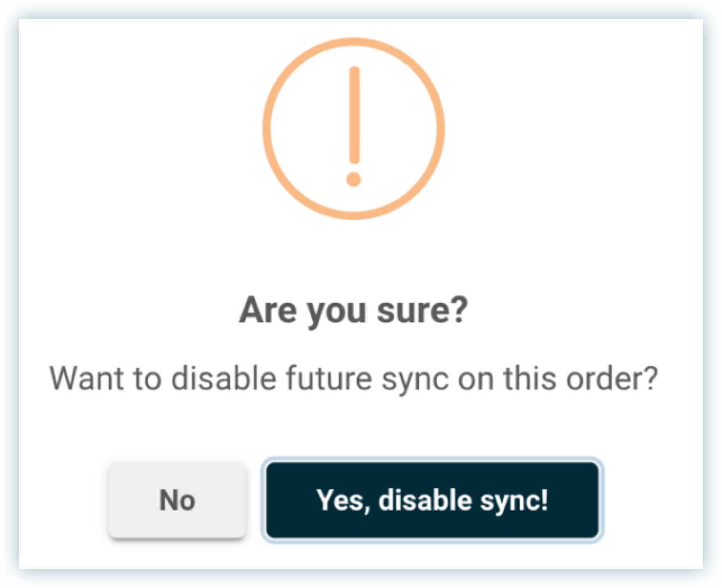Confirm disabling sync with the dark button
Screen dimensions: 722x588
click(x=432, y=500)
